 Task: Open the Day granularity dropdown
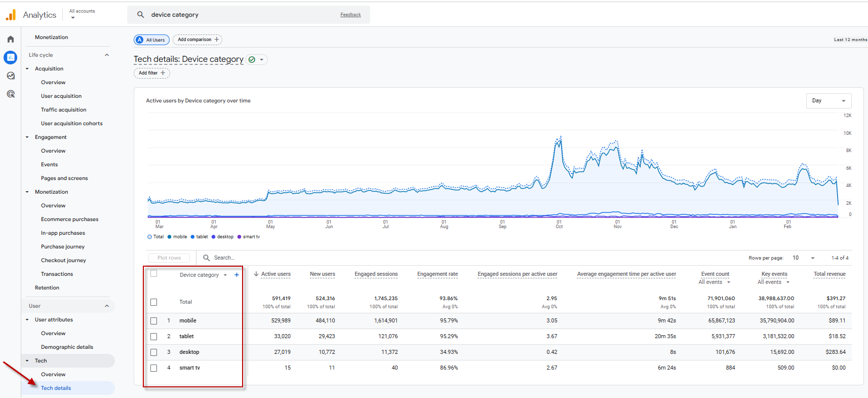(828, 100)
